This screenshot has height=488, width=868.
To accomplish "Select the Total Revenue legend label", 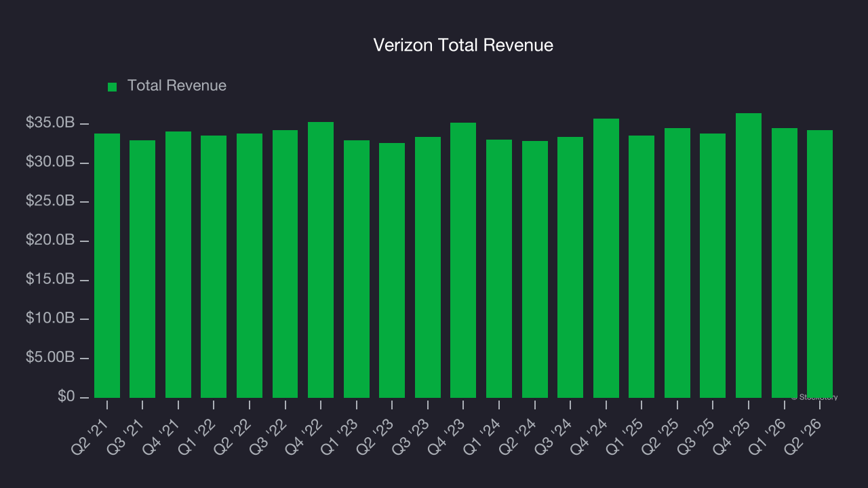I will 177,86.
